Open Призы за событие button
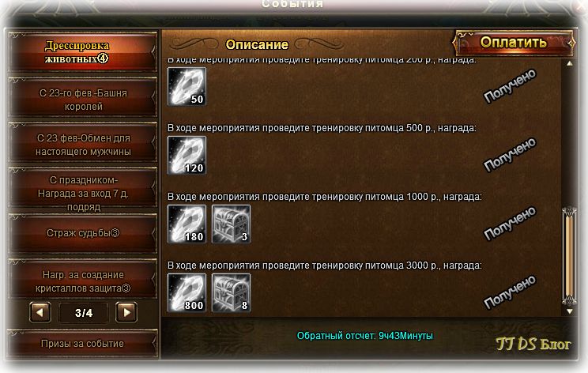Image resolution: width=588 pixels, height=373 pixels. 82,344
